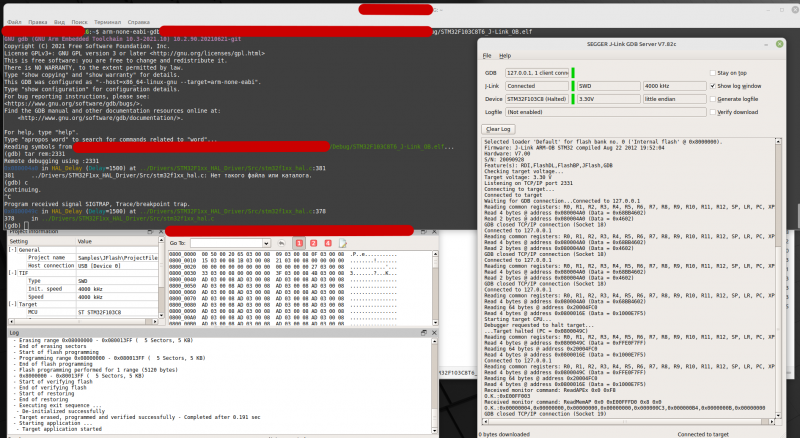Image resolution: width=800 pixels, height=438 pixels.
Task: Open File menu in GDB Server
Action: [x=487, y=56]
